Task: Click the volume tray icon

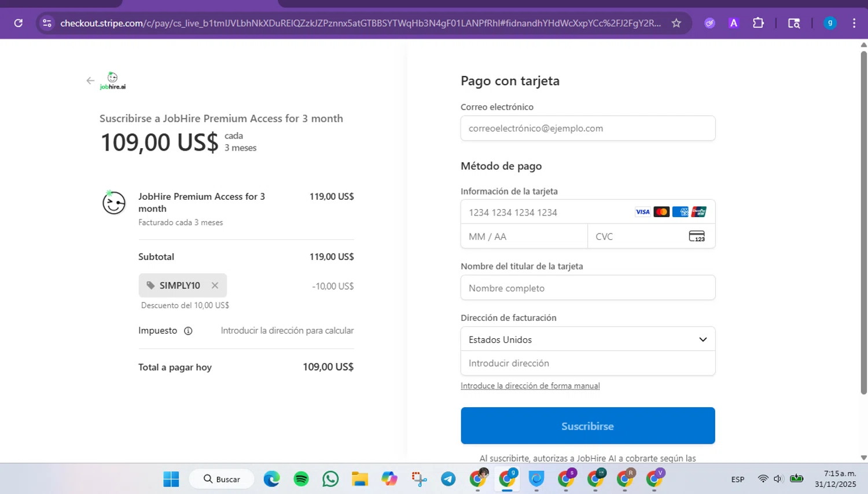Action: click(x=778, y=479)
